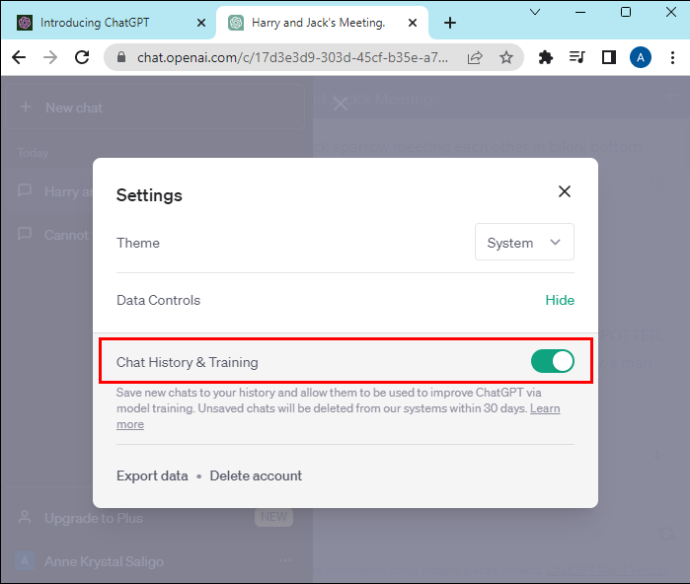The height and width of the screenshot is (584, 690).
Task: Share this page from address bar
Action: point(475,57)
